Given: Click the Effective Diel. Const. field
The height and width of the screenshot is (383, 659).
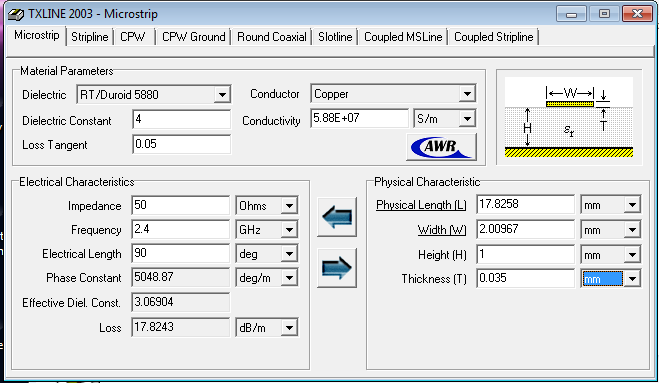Looking at the screenshot, I should [x=180, y=302].
